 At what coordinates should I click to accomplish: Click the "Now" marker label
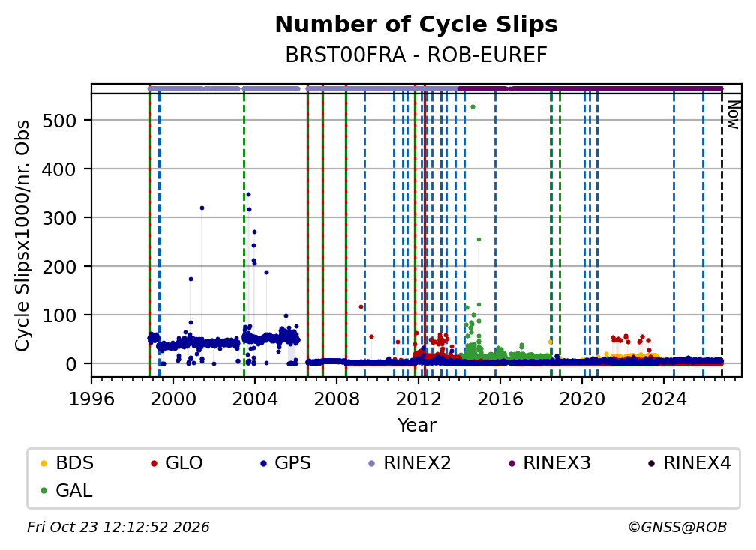point(733,115)
